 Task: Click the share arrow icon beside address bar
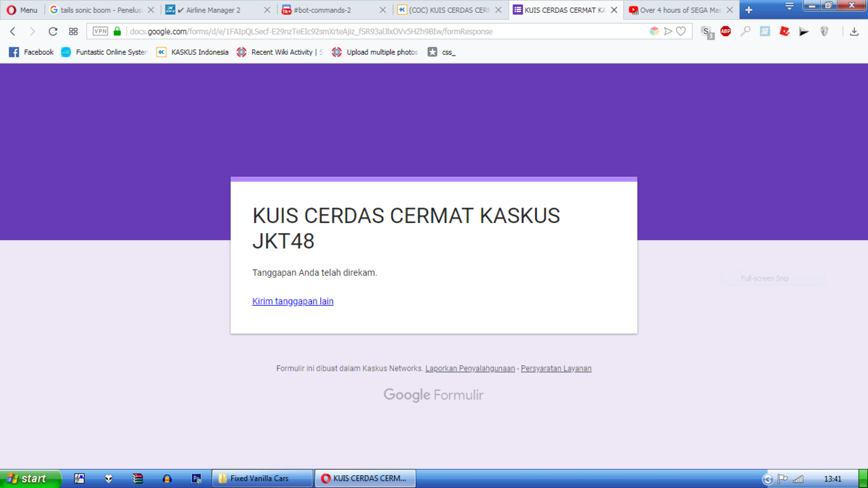pos(668,31)
